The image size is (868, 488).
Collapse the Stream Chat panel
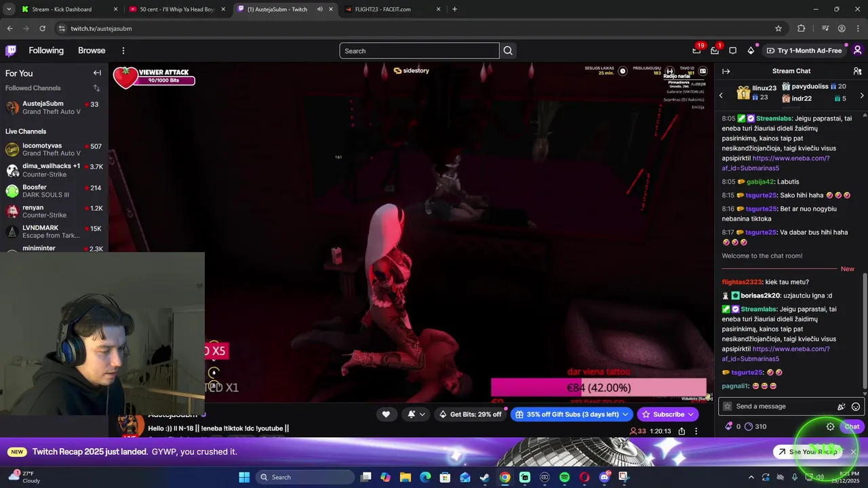coord(726,71)
